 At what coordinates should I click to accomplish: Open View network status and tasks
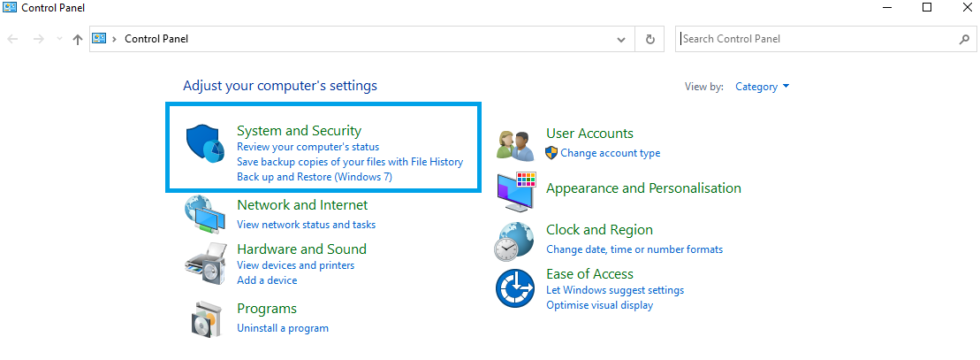point(306,225)
